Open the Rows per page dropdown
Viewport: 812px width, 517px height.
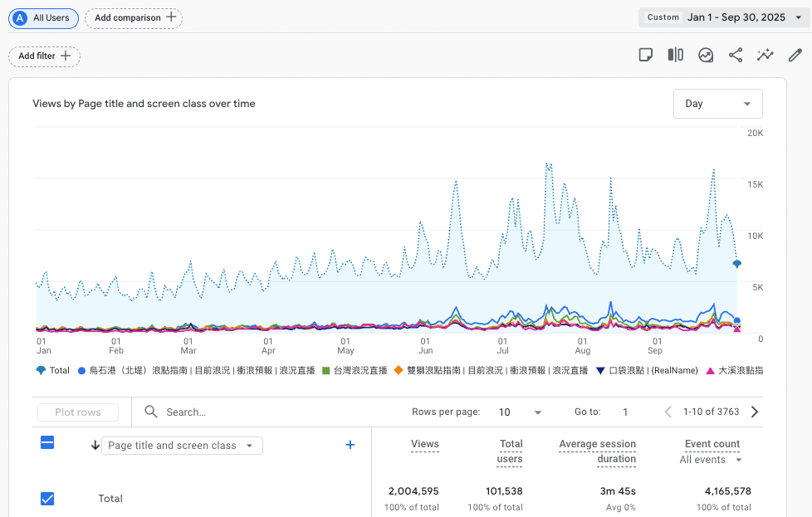[x=519, y=412]
